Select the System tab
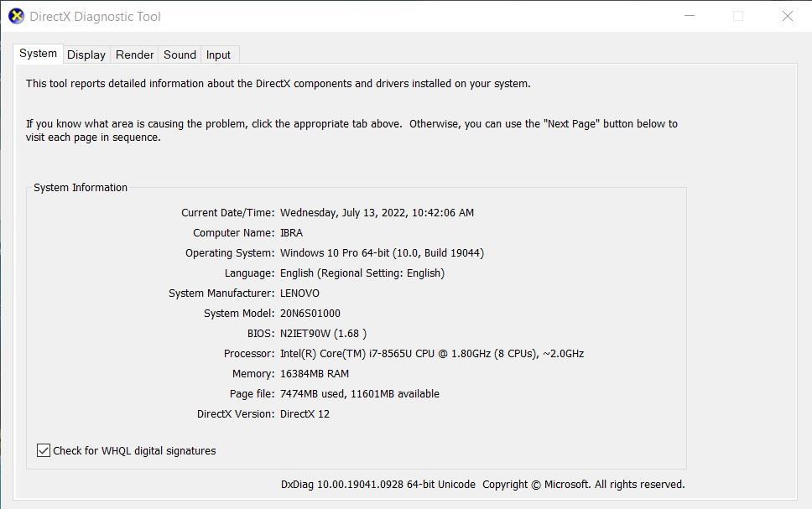The height and width of the screenshot is (509, 812). coord(39,54)
